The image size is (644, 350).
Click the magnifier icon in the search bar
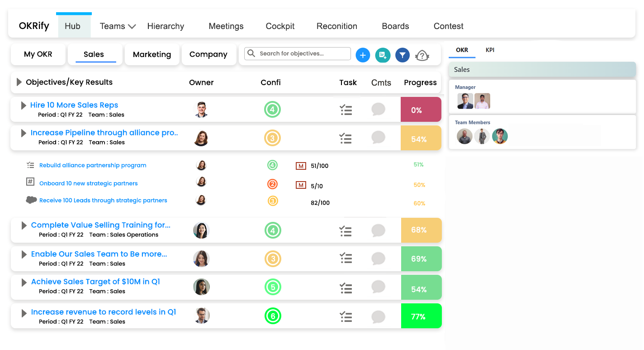coord(251,53)
